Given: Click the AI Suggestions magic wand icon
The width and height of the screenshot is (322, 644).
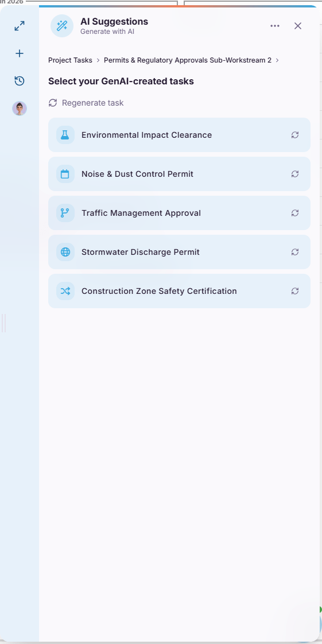Looking at the screenshot, I should click(62, 26).
